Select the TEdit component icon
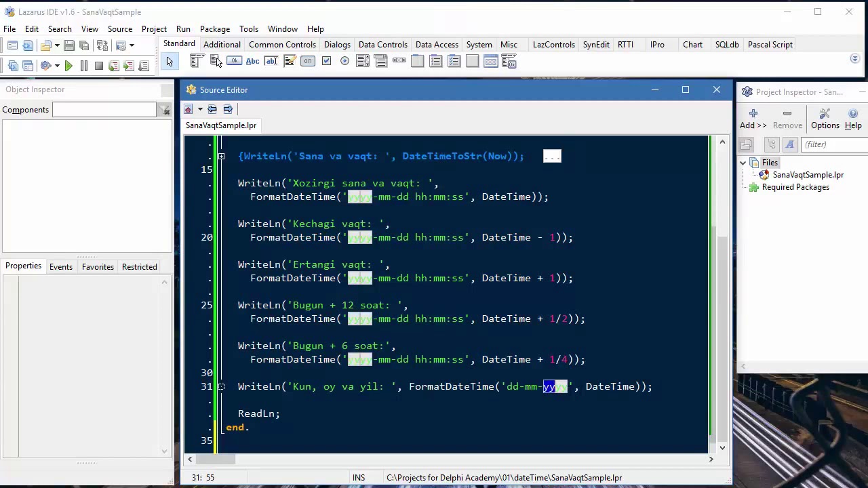The image size is (868, 488). point(271,62)
